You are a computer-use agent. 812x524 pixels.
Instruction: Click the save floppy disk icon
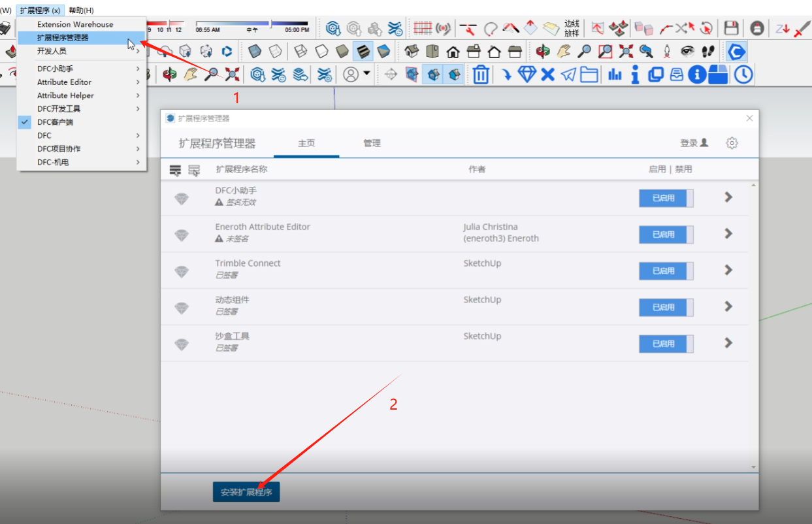click(731, 28)
